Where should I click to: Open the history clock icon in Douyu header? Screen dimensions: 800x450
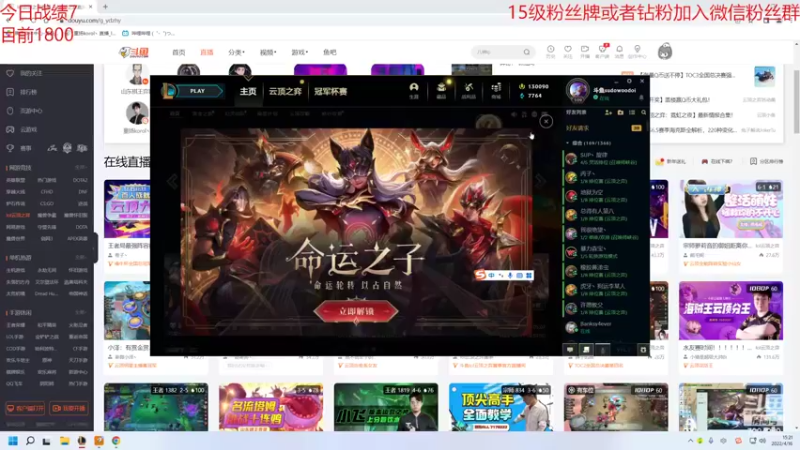click(x=551, y=51)
